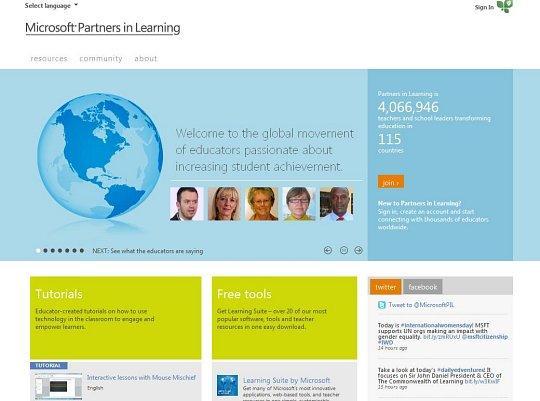This screenshot has height=401, width=540.
Task: Switch to the twitter tab
Action: pos(386,287)
